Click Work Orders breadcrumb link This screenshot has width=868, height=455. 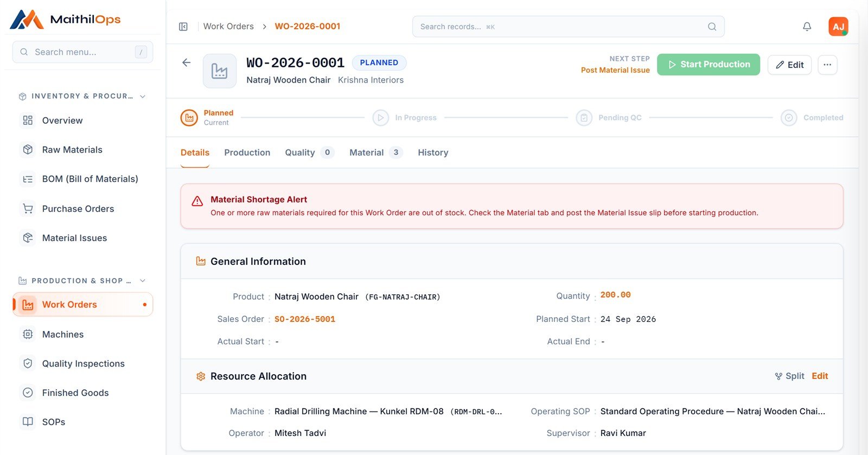228,26
